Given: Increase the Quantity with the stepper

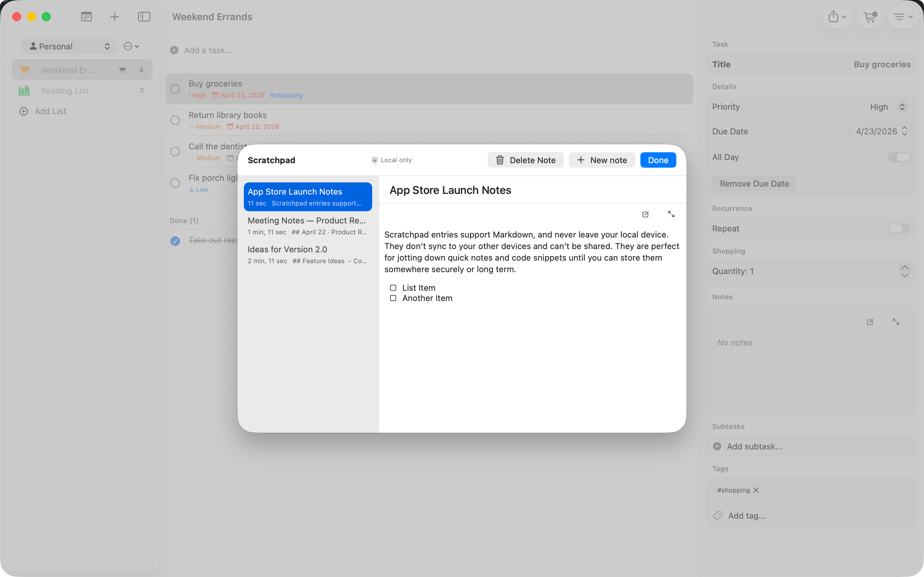Looking at the screenshot, I should (x=905, y=267).
